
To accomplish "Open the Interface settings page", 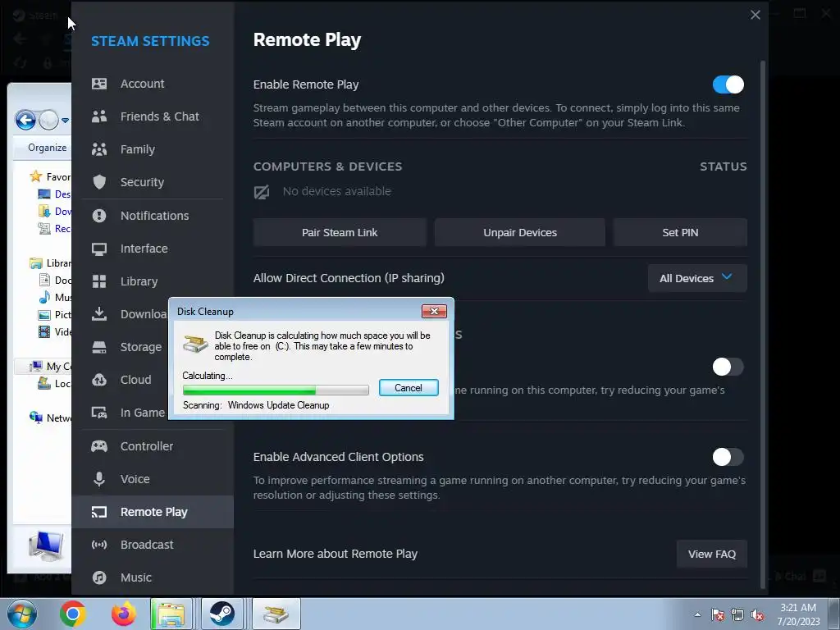I will coord(153,249).
